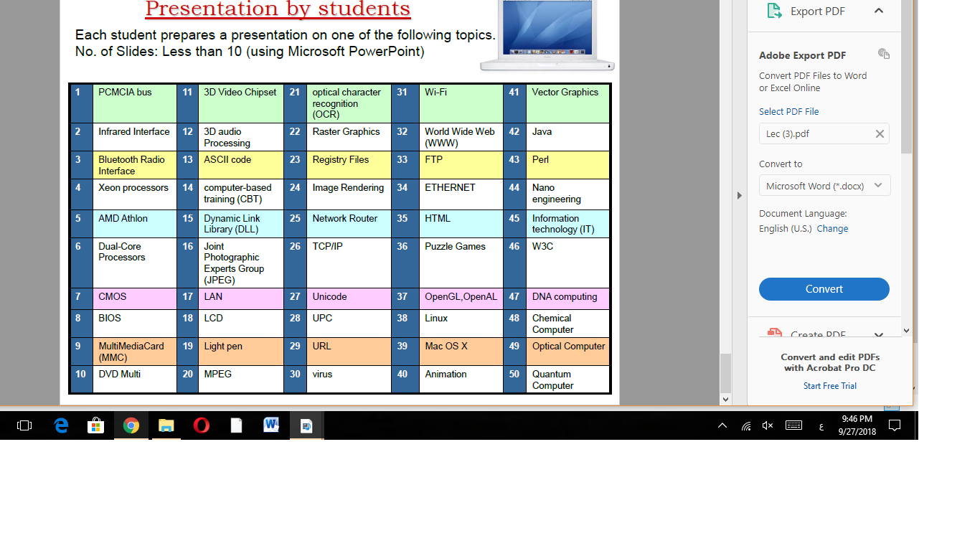Toggle the touch keyboard tray icon
Image resolution: width=980 pixels, height=551 pixels.
coord(793,425)
